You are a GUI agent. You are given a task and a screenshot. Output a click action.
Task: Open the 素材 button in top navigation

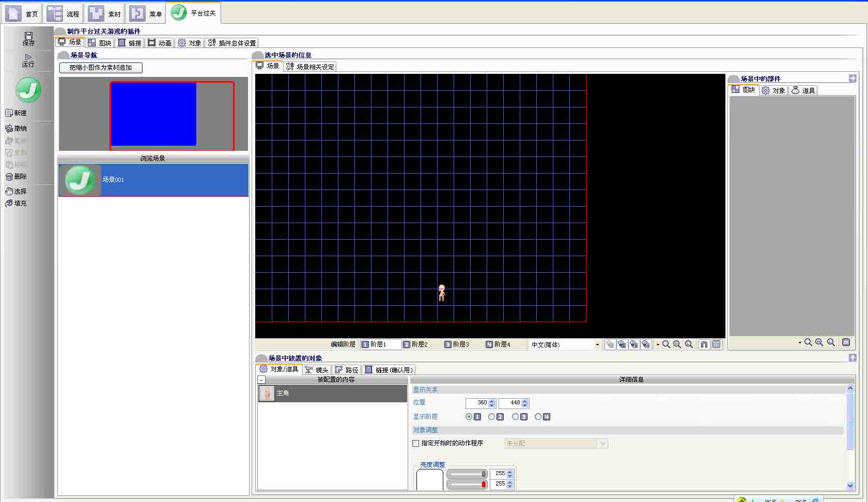pos(105,13)
